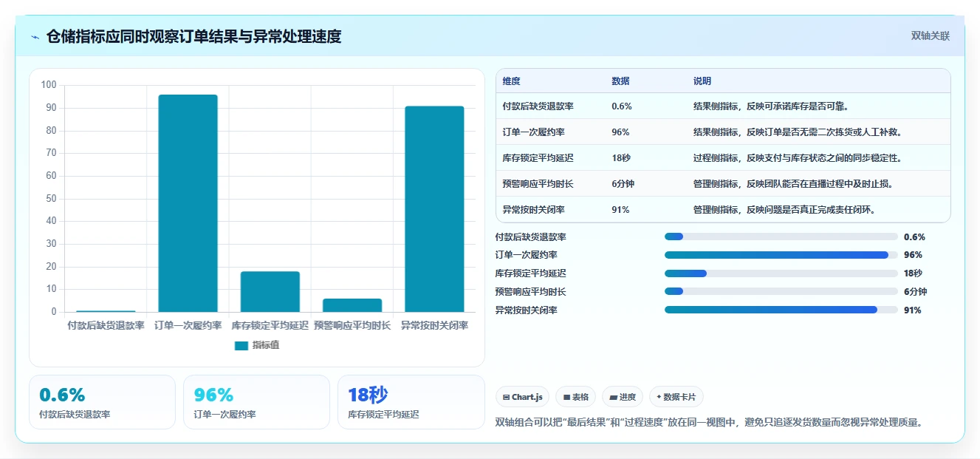Click the 预警响应平均时长 x-axis label

(352, 325)
